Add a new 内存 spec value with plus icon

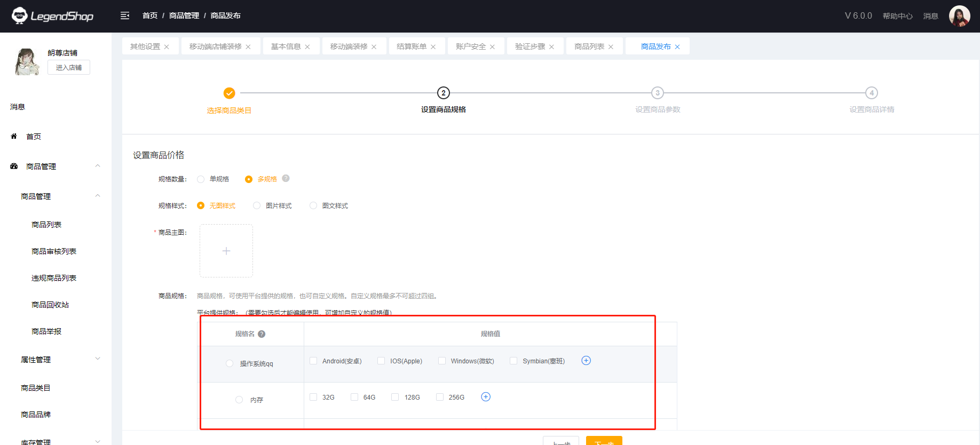pos(486,397)
